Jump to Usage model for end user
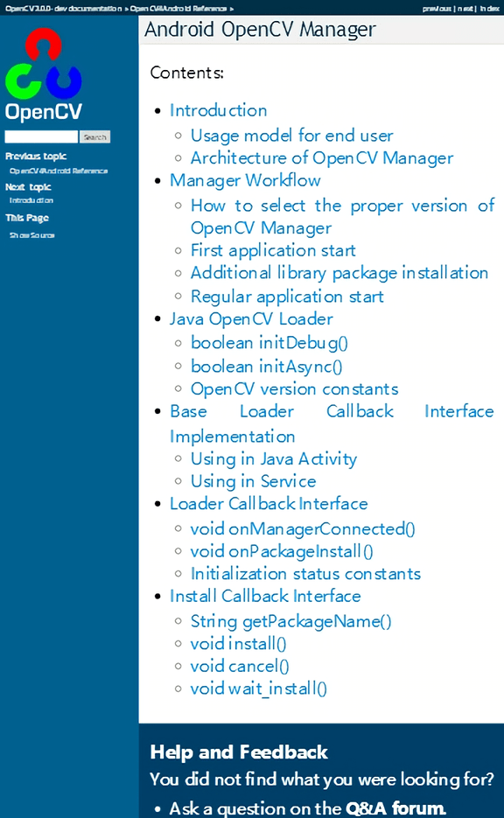This screenshot has height=818, width=504. point(291,136)
